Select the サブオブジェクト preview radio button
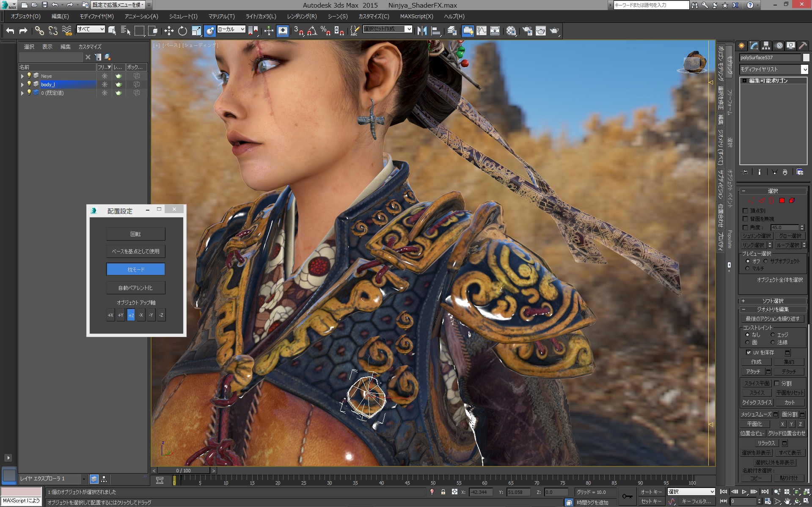812x507 pixels. point(765,261)
